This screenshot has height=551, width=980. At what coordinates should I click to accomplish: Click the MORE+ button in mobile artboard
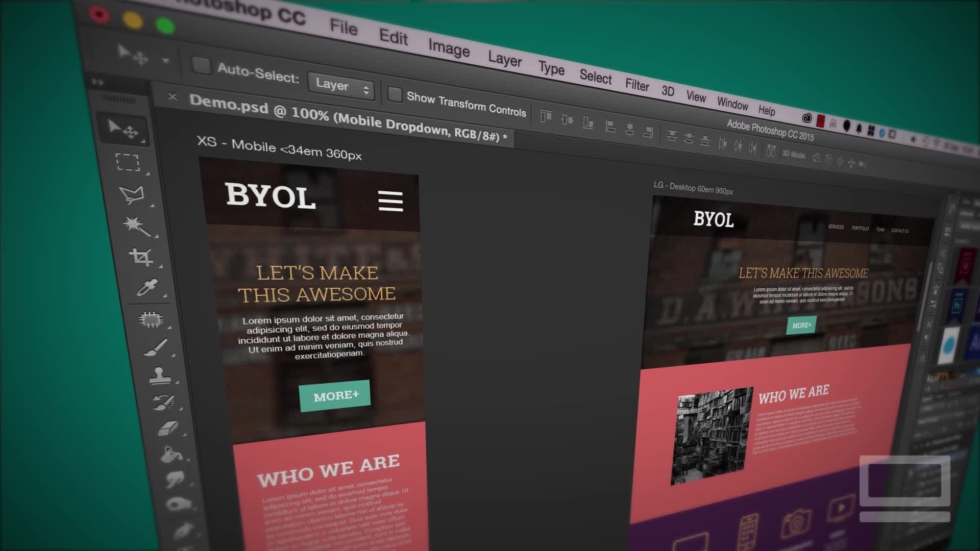coord(335,395)
